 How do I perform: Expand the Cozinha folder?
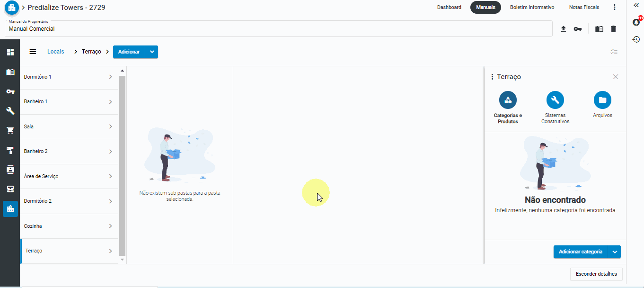pos(110,226)
